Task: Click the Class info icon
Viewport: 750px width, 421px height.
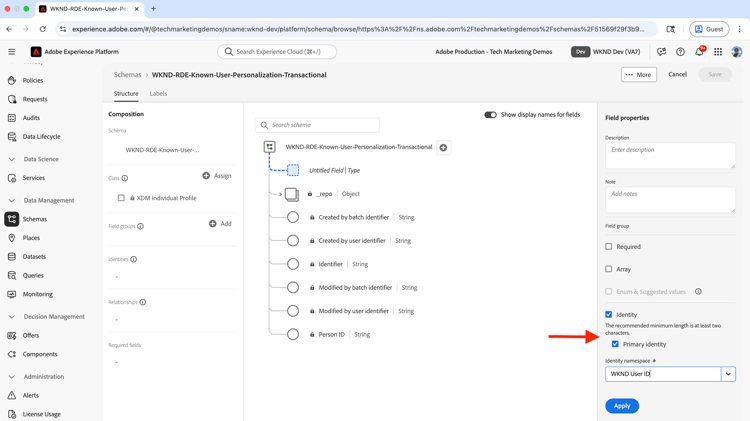Action: [x=125, y=178]
